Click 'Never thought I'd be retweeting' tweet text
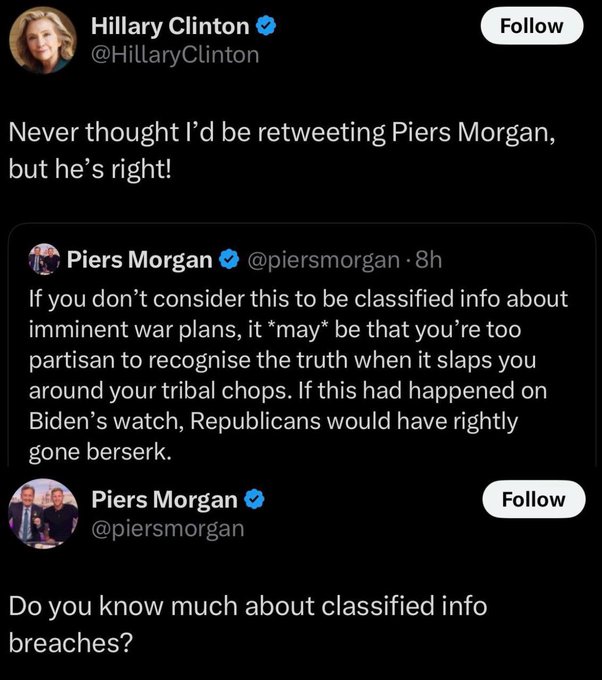This screenshot has height=680, width=602. [280, 131]
